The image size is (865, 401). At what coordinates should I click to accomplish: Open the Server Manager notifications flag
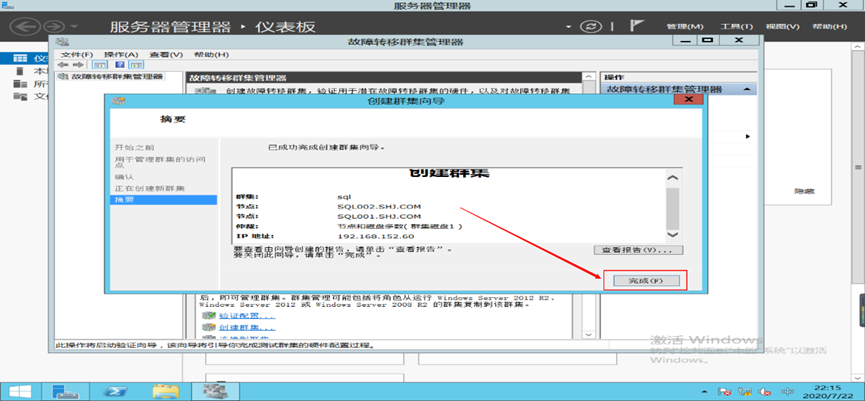(x=637, y=26)
